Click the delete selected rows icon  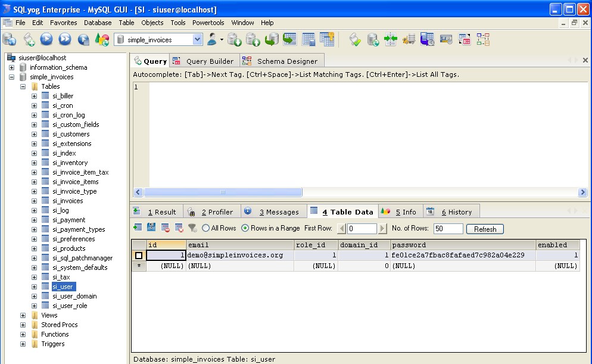165,228
